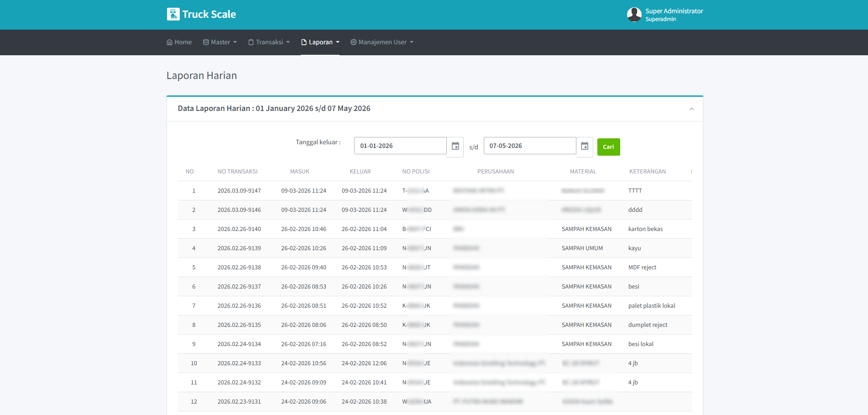The width and height of the screenshot is (868, 415).
Task: Click material 'SAMPAH UMUM' in row 4
Action: tap(582, 248)
